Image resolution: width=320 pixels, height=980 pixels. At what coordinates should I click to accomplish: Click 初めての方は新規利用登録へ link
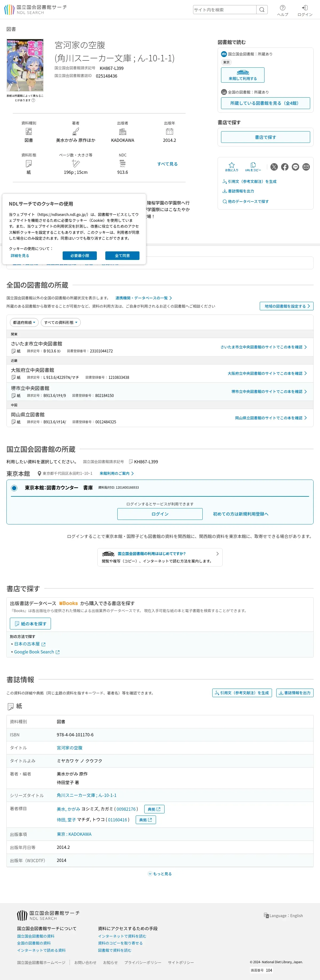pyautogui.click(x=241, y=514)
